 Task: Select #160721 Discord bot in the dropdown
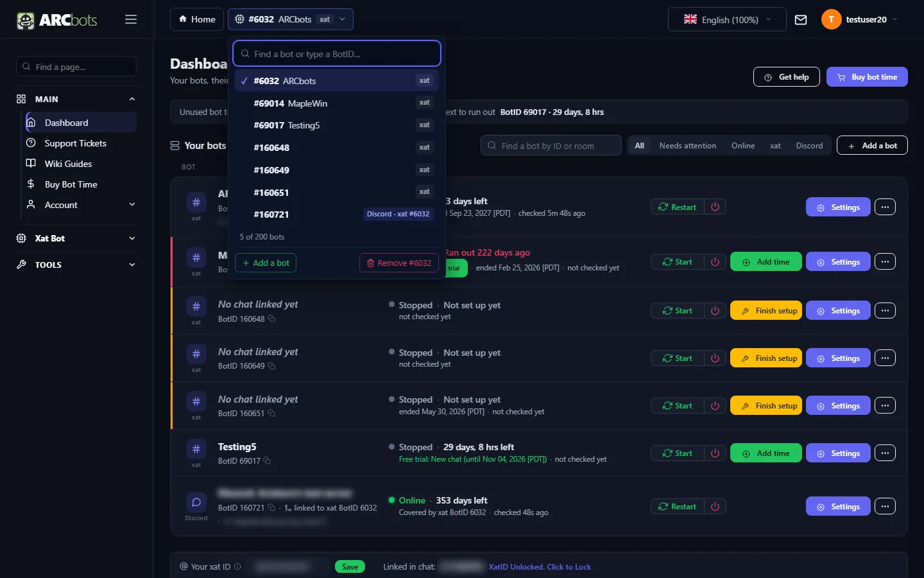[x=337, y=215]
